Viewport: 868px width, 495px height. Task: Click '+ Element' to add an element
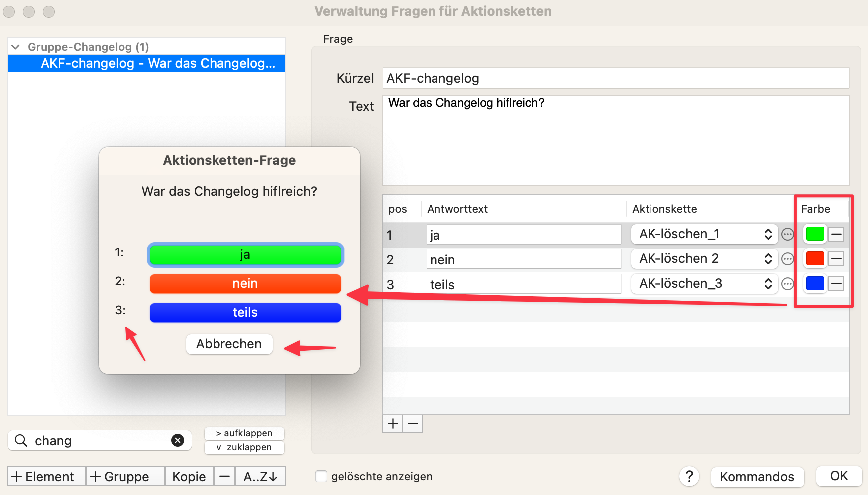(x=46, y=476)
